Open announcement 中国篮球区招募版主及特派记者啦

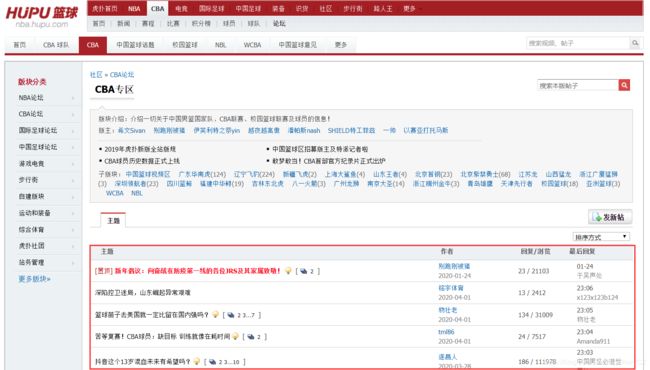320,149
